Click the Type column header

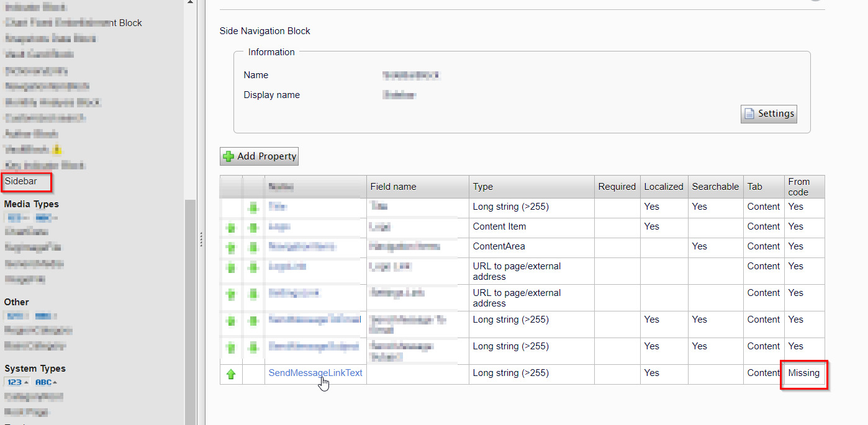(x=482, y=187)
